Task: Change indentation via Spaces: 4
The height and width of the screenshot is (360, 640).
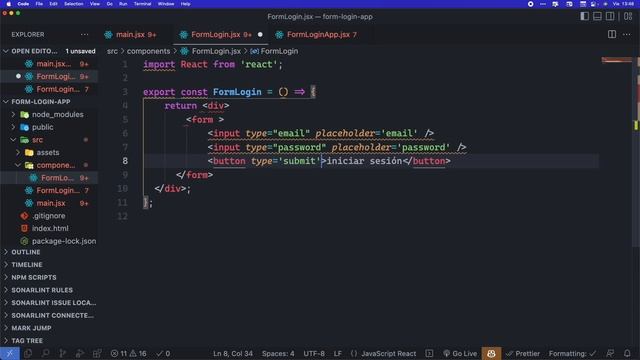Action: tap(278, 353)
